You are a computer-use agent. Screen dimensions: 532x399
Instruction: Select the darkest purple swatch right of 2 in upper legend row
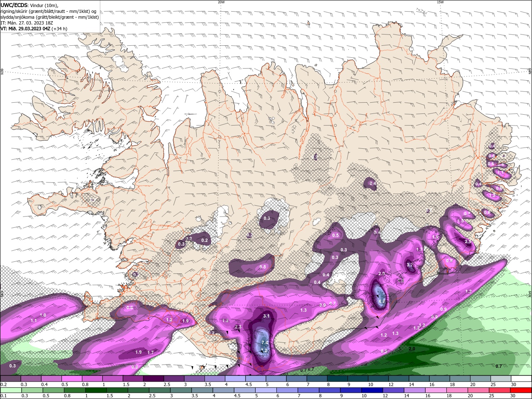point(153,379)
